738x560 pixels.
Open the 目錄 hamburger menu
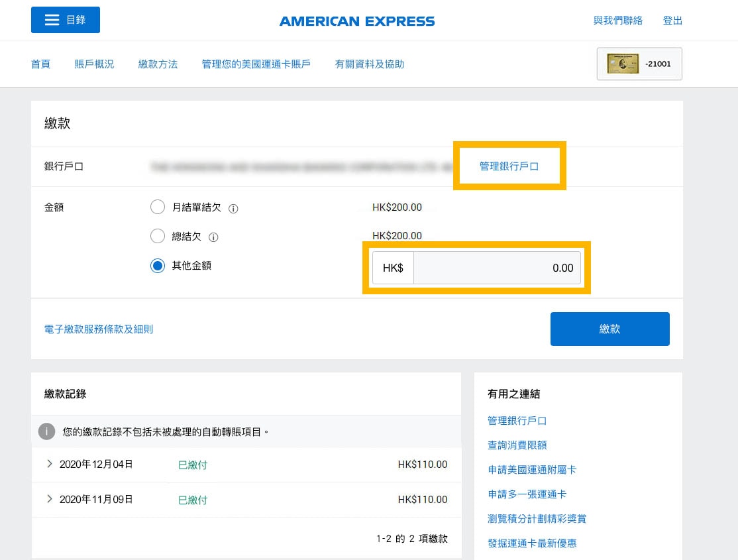[65, 20]
